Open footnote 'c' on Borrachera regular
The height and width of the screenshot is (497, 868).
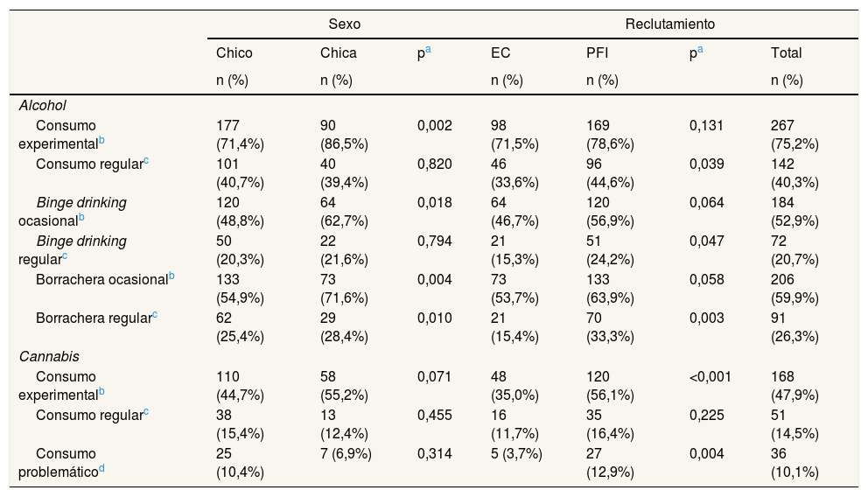[155, 315]
